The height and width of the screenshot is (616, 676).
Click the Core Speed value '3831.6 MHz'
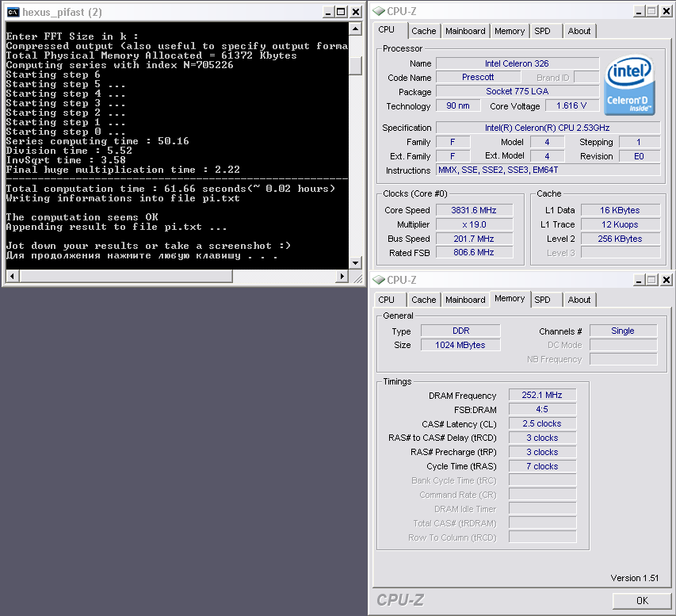(474, 210)
